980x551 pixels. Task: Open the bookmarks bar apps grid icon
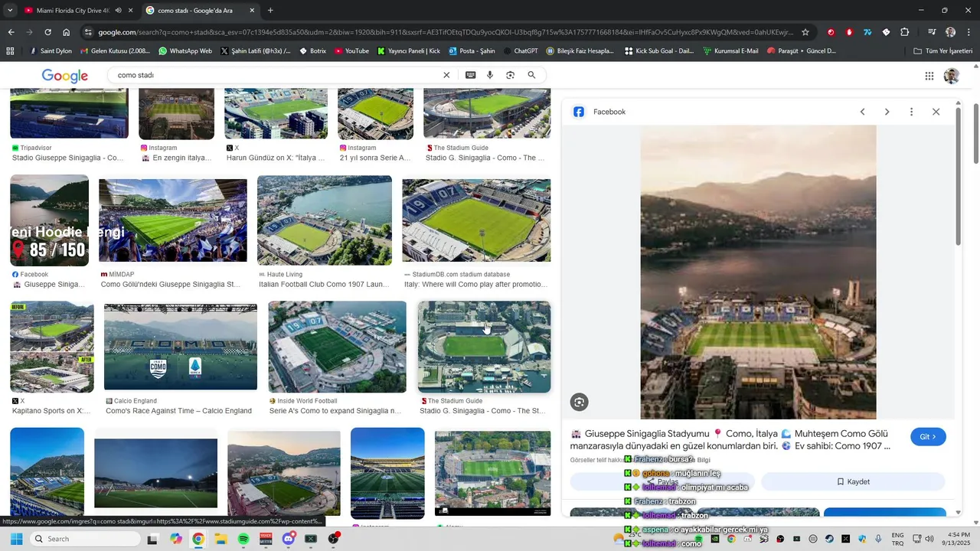(10, 51)
